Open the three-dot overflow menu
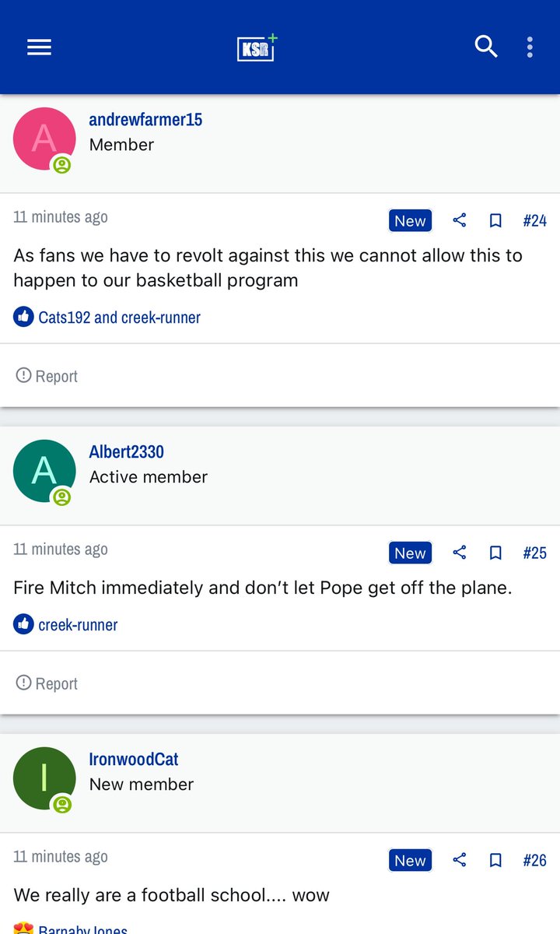The image size is (560, 934). click(x=530, y=47)
